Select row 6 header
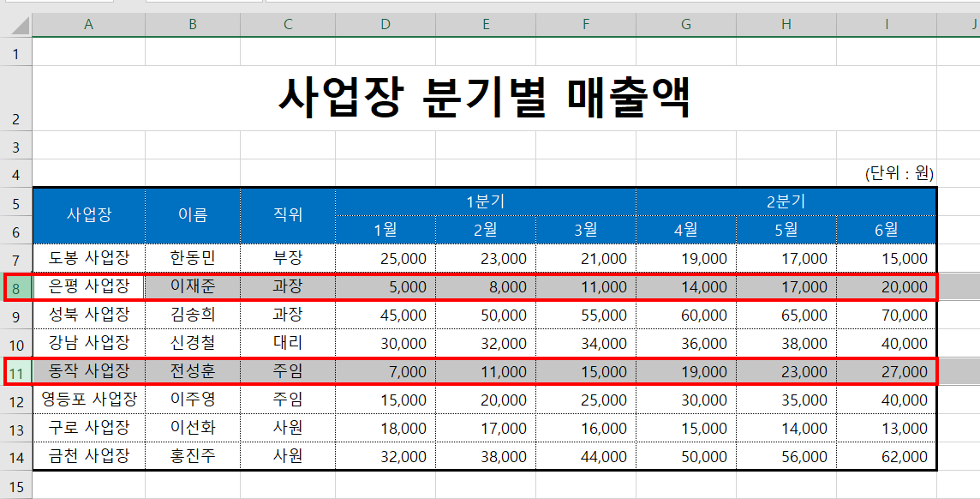 coord(15,230)
